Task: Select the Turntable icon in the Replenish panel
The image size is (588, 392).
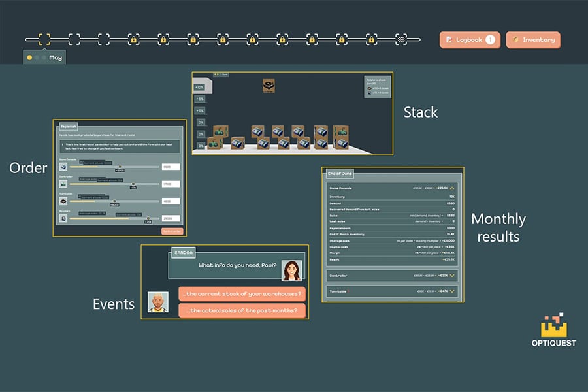Action: pyautogui.click(x=63, y=200)
